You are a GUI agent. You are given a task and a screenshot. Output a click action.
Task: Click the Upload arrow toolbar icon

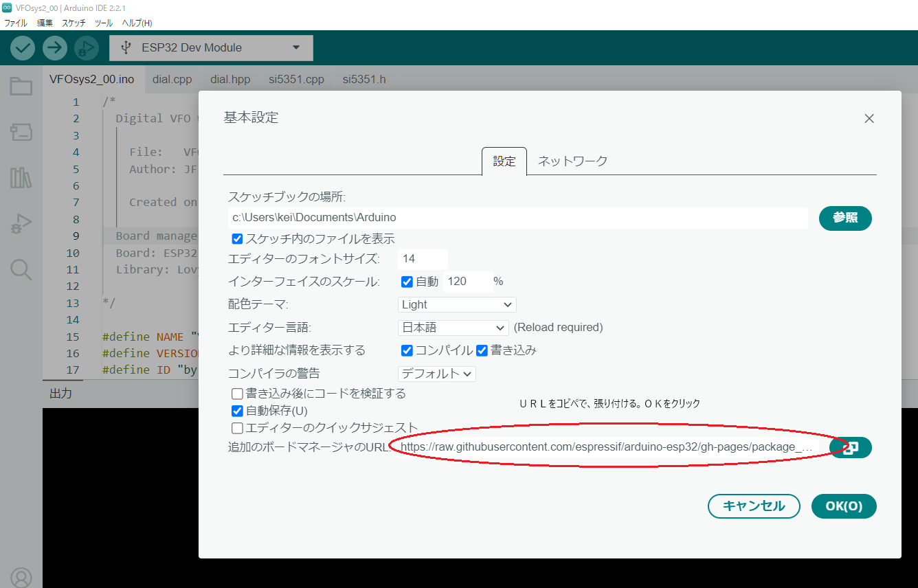coord(55,48)
